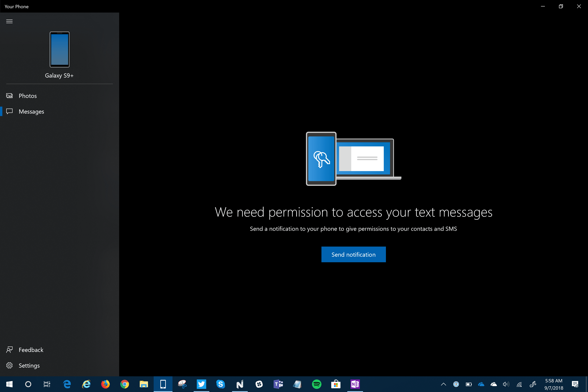Select the Galaxy S9+ phone thumbnail
Screen dimensions: 588x392
tap(59, 50)
